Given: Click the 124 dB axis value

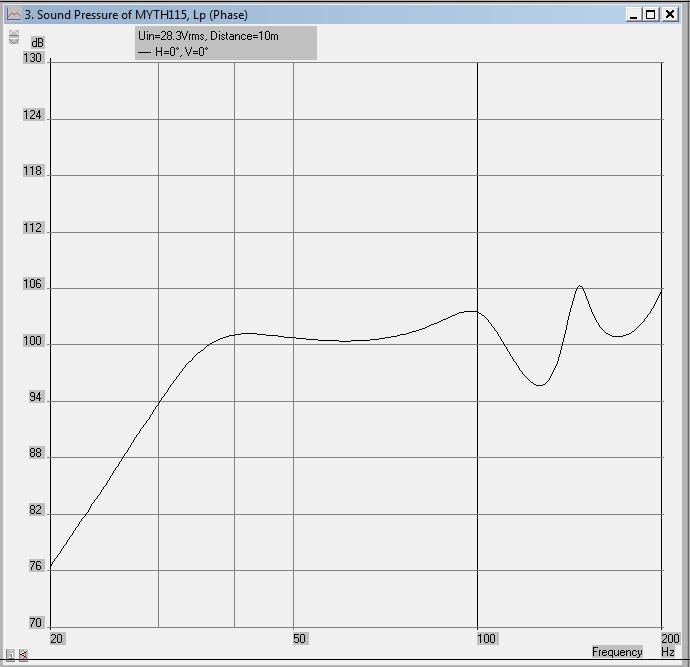Looking at the screenshot, I should [32, 115].
